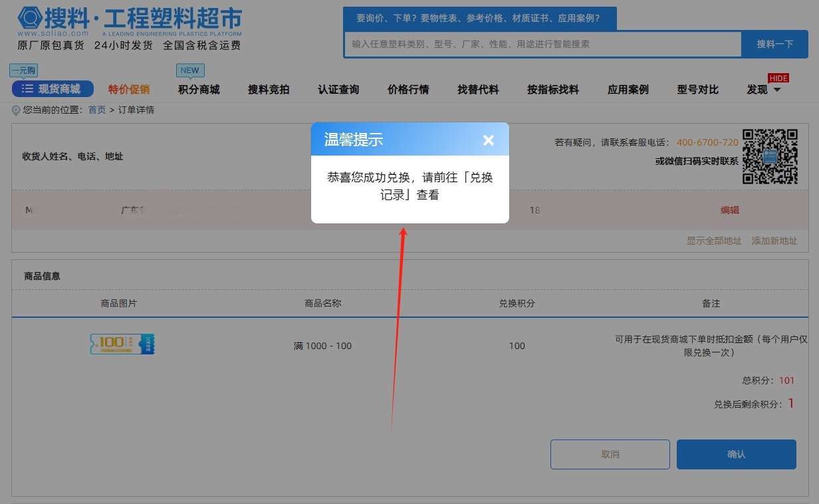Screen dimensions: 819x504
Task: Click the 100 coupon product thumbnail
Action: [122, 344]
